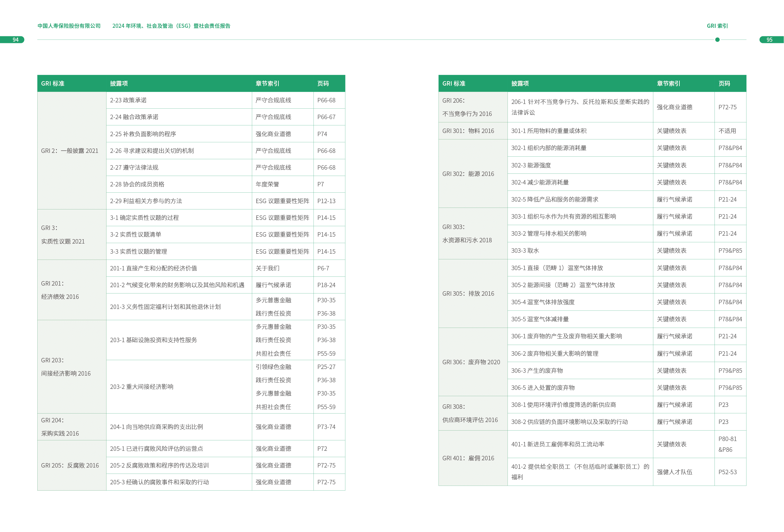
Task: Select the '201-1 直接产生和分配的经济价值' row
Action: click(x=153, y=268)
